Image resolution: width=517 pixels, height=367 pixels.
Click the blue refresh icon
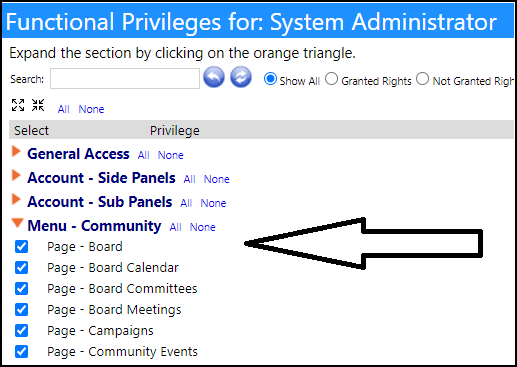241,77
